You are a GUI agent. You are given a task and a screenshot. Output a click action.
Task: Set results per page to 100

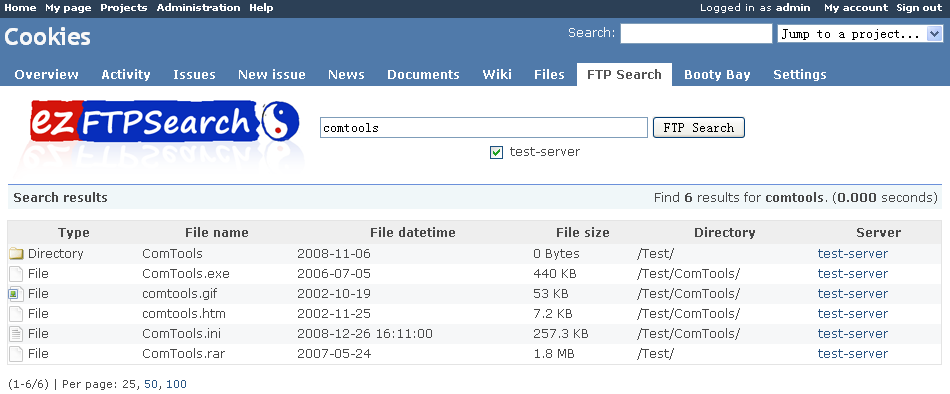[x=176, y=384]
